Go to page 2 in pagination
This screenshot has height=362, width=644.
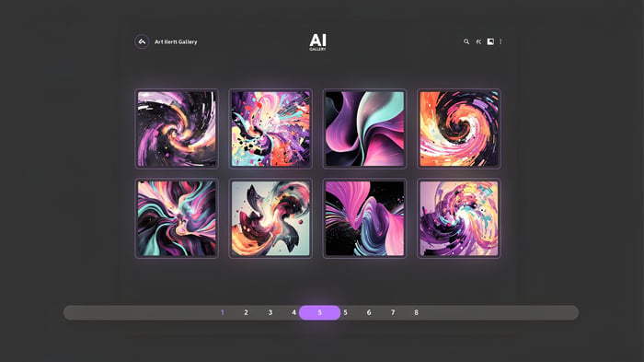246,312
